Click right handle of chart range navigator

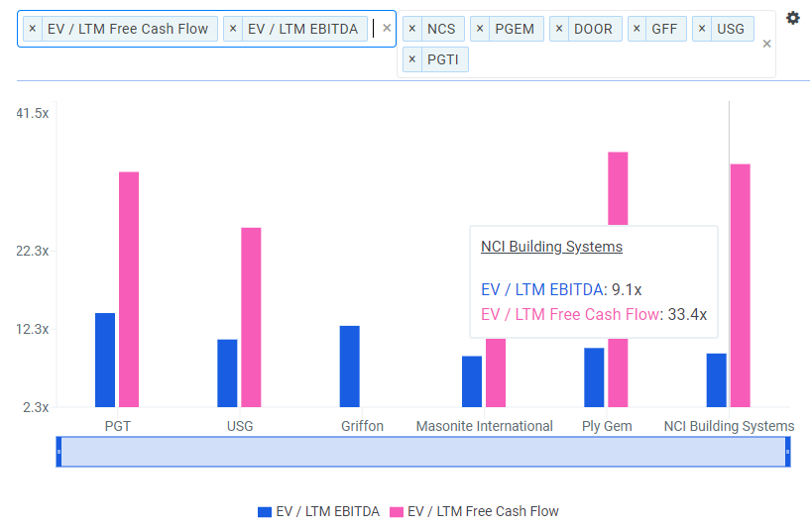[x=787, y=452]
